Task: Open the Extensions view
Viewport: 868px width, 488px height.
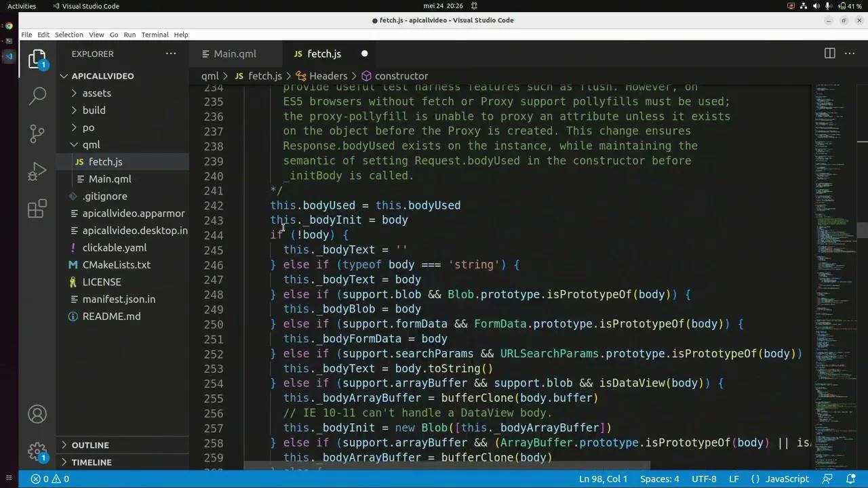Action: 37,209
